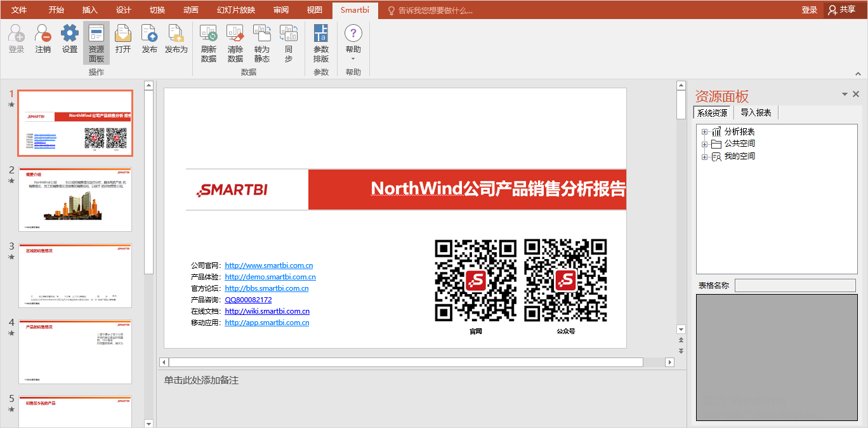Click the 注销 logout icon
Viewport: 868px width, 428px height.
(43, 39)
